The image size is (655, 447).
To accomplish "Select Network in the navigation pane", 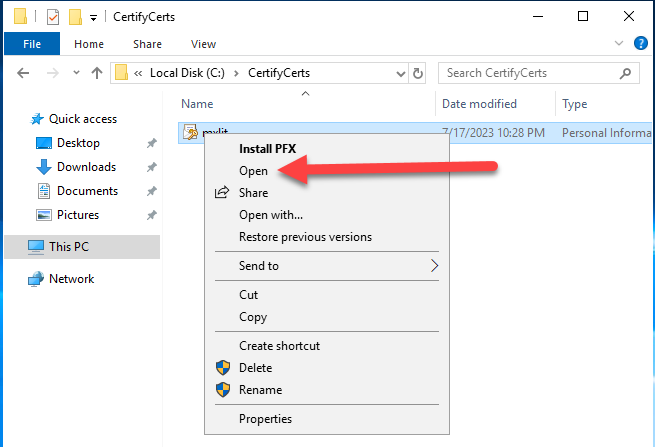I will pos(71,279).
